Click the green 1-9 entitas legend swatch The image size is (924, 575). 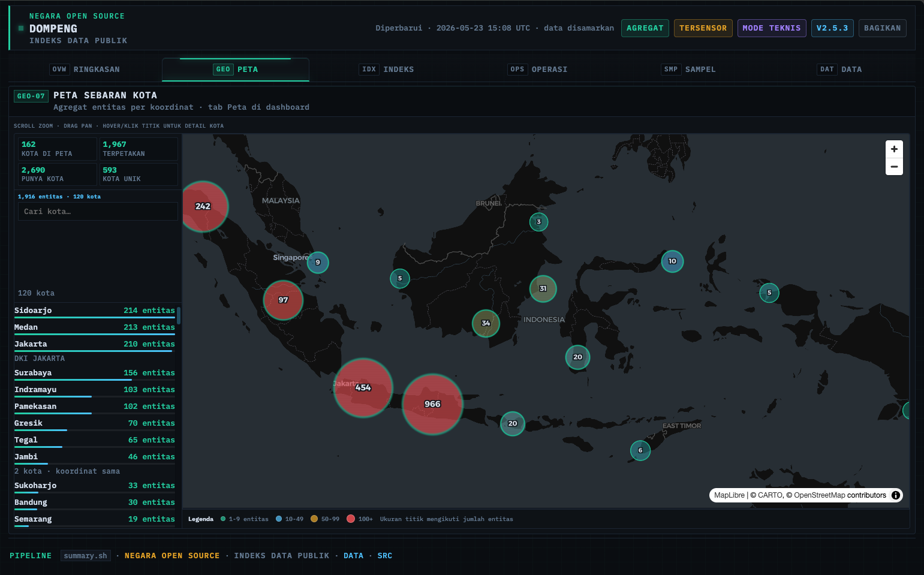[x=223, y=519]
